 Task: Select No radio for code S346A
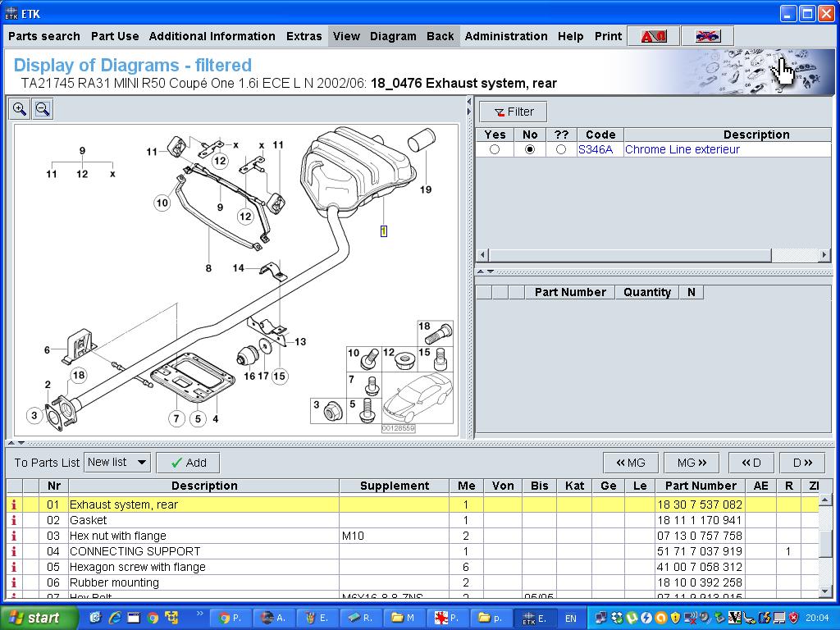coord(530,149)
